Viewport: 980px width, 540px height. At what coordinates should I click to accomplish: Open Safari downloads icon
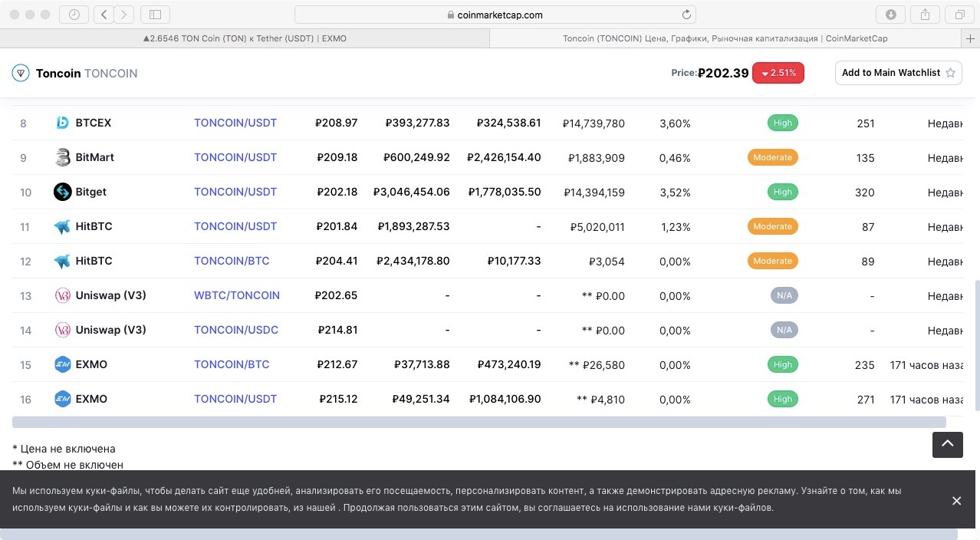point(890,15)
